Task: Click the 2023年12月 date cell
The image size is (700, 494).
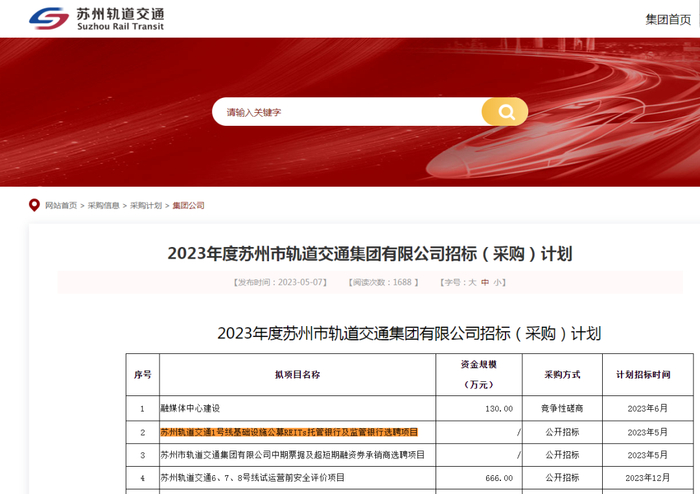Action: (647, 478)
